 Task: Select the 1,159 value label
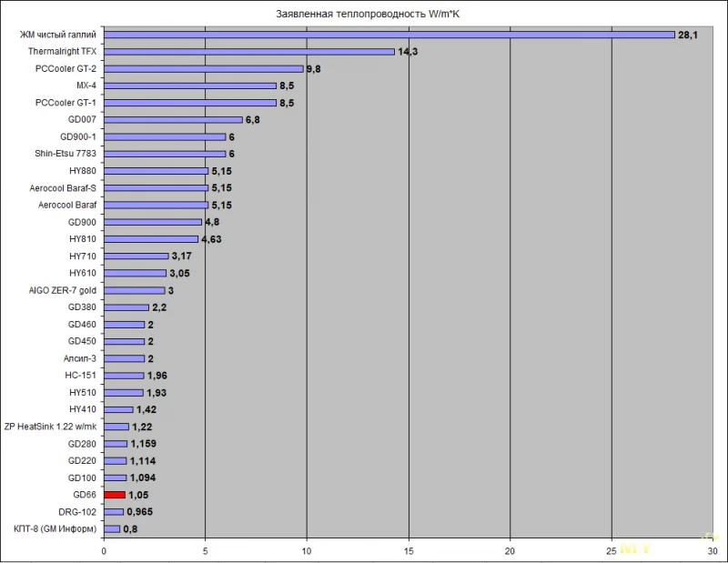pos(144,443)
